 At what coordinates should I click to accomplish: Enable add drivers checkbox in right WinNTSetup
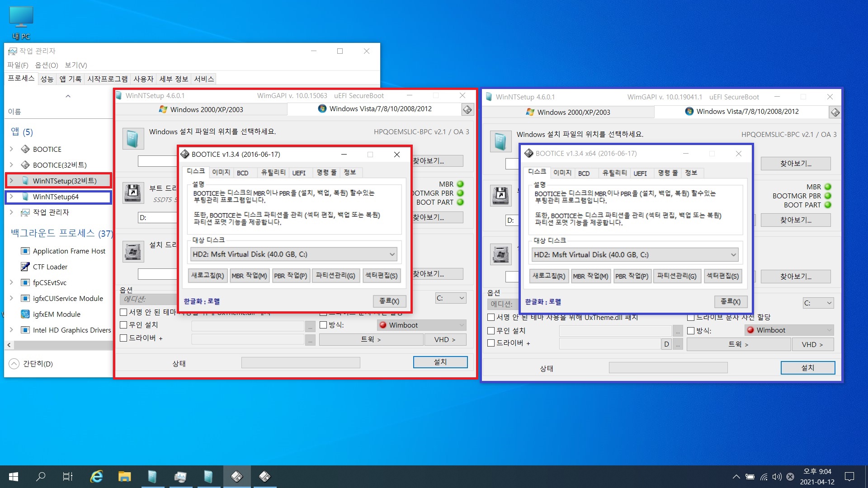tap(491, 343)
